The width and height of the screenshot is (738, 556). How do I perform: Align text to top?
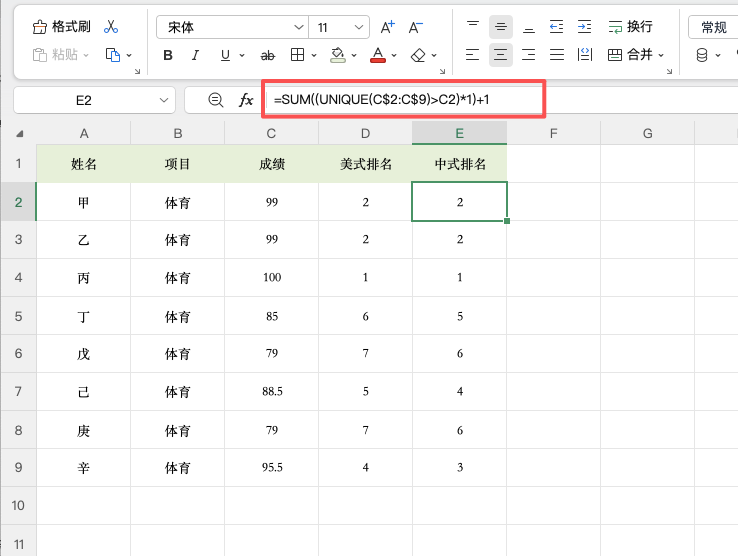(x=473, y=27)
